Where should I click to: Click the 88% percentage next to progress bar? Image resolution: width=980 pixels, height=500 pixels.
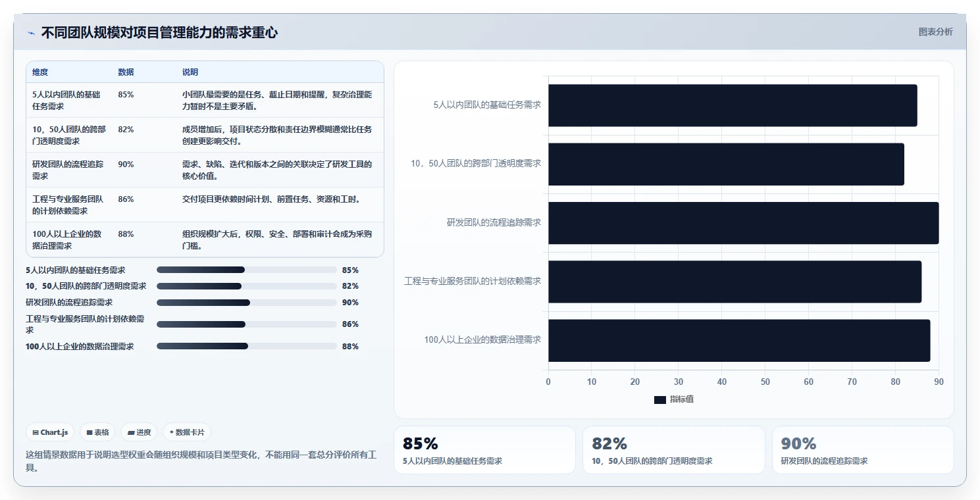click(350, 346)
